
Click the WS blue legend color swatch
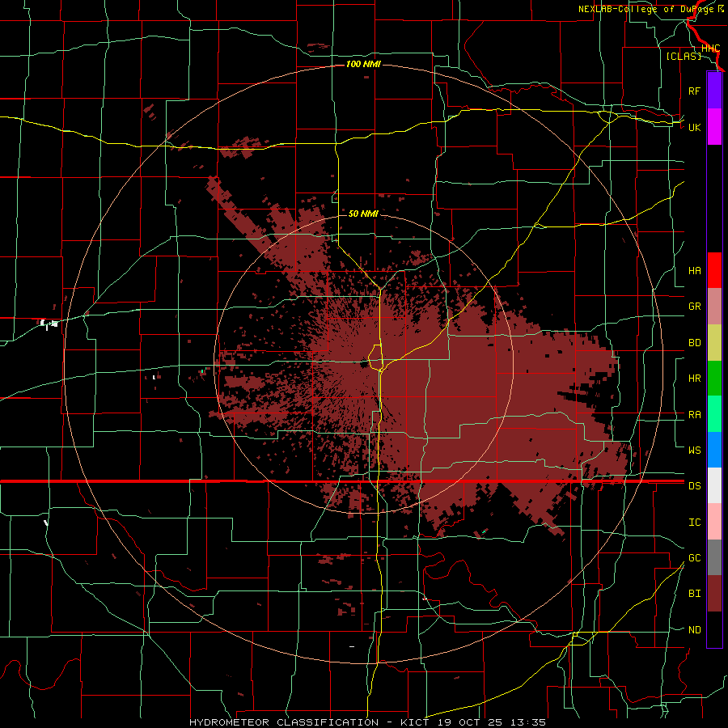[x=714, y=450]
